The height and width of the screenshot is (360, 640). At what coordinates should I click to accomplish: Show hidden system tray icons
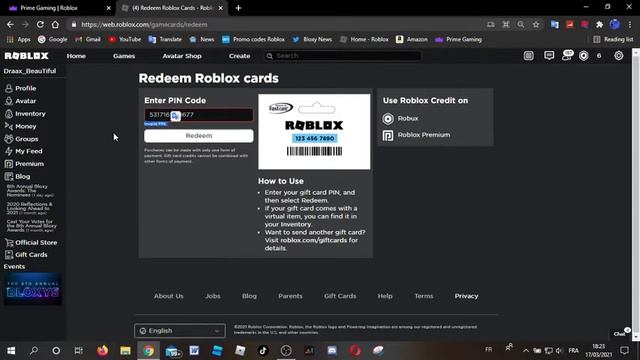tap(526, 351)
